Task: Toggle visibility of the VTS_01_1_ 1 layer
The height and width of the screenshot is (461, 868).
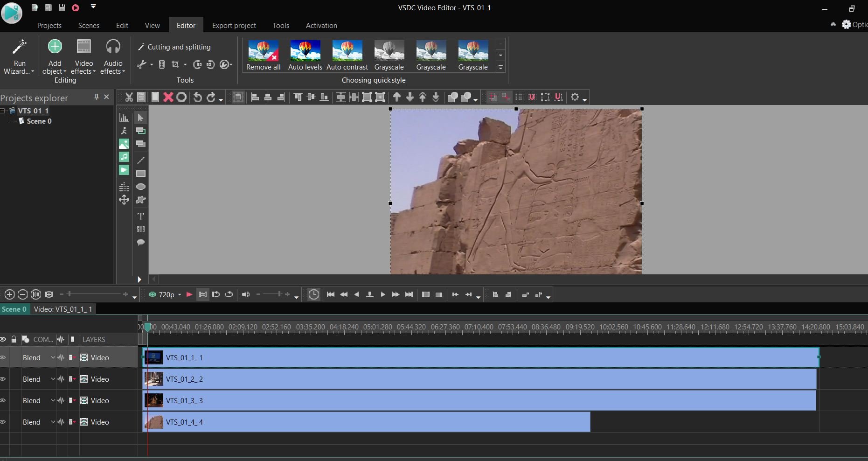Action: coord(3,357)
